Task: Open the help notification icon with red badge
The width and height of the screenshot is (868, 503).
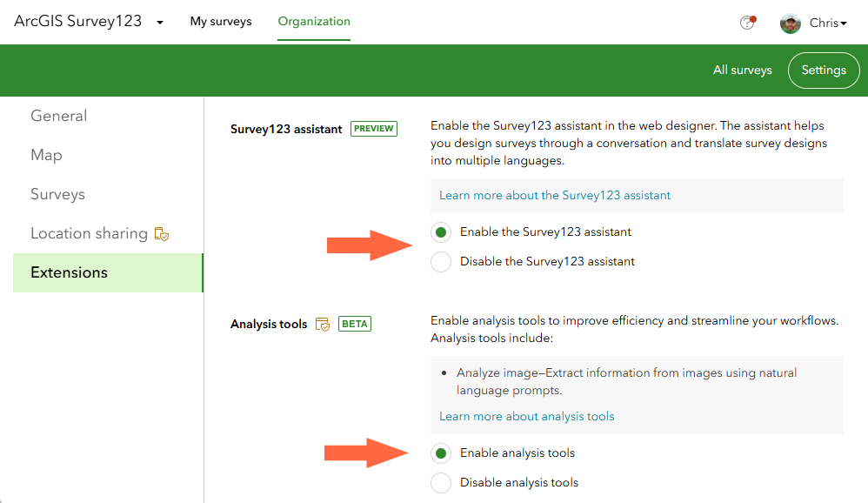Action: [x=747, y=23]
